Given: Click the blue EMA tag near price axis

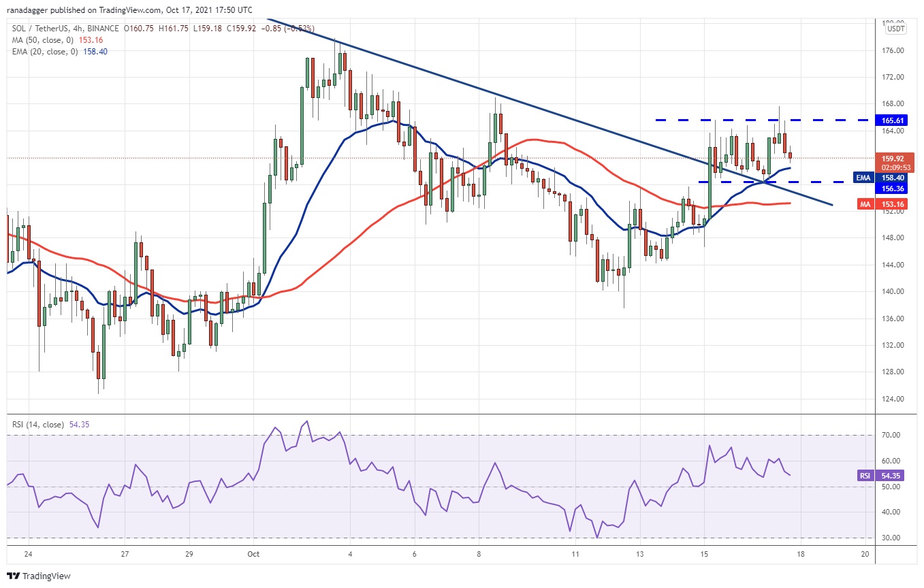Looking at the screenshot, I should [x=862, y=178].
